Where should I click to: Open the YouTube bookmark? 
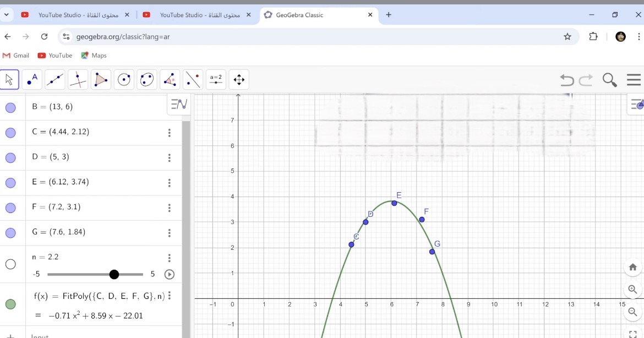(55, 56)
